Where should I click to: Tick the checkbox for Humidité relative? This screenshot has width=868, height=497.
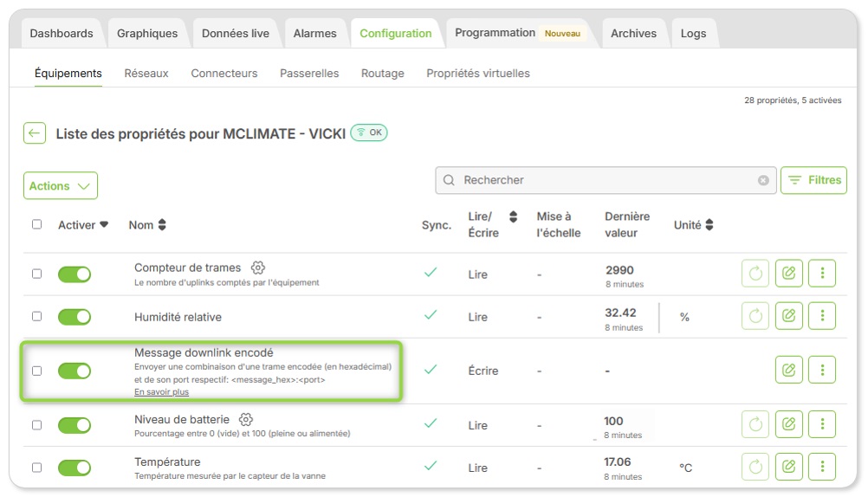[x=36, y=317]
